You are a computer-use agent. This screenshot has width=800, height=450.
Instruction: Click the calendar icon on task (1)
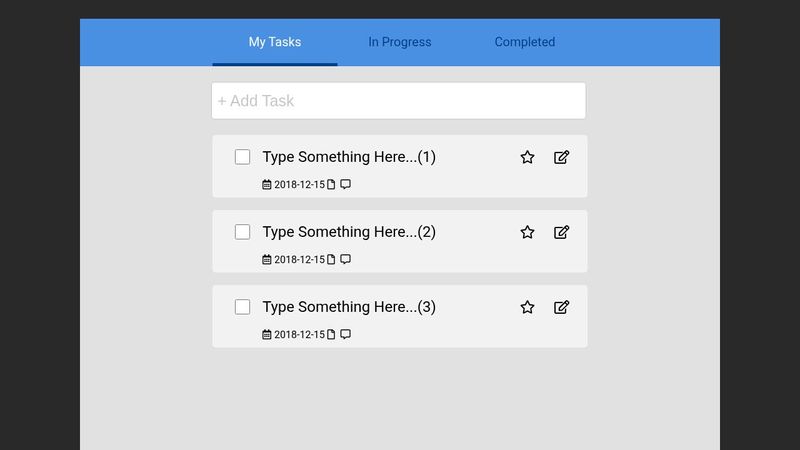point(267,185)
